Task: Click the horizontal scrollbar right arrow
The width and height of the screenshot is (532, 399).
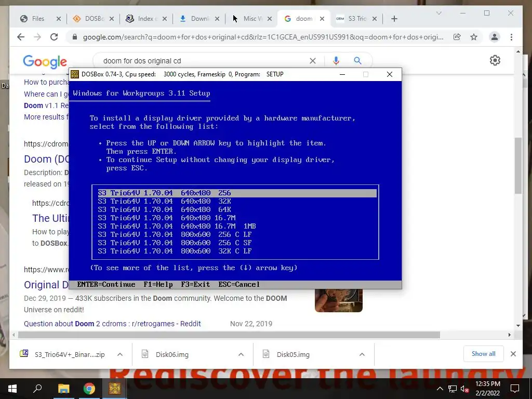Action: [509, 335]
